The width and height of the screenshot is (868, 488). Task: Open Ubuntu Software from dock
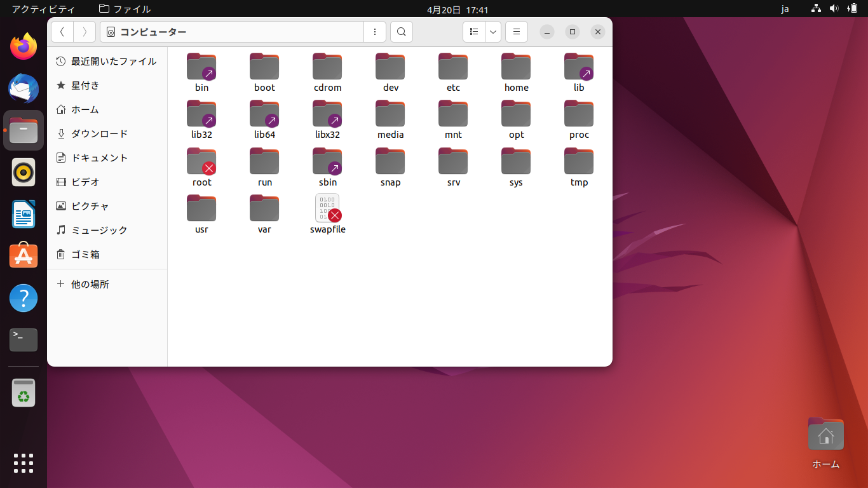24,256
